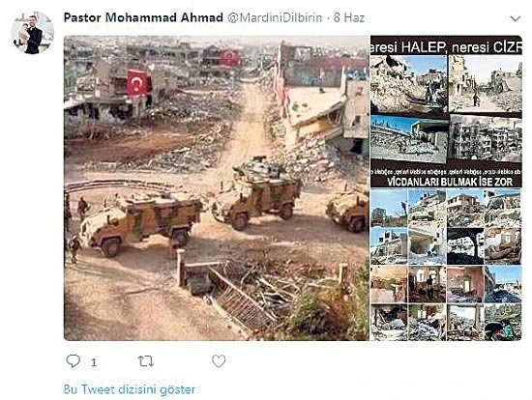The height and width of the screenshot is (400, 532).
Task: Open the armored vehicles photo
Action: pos(217,187)
